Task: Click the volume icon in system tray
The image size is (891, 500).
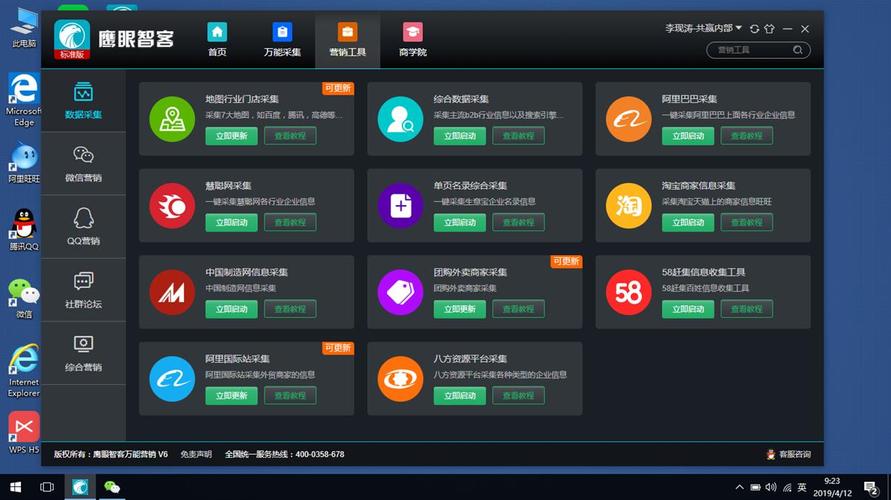Action: tap(771, 487)
